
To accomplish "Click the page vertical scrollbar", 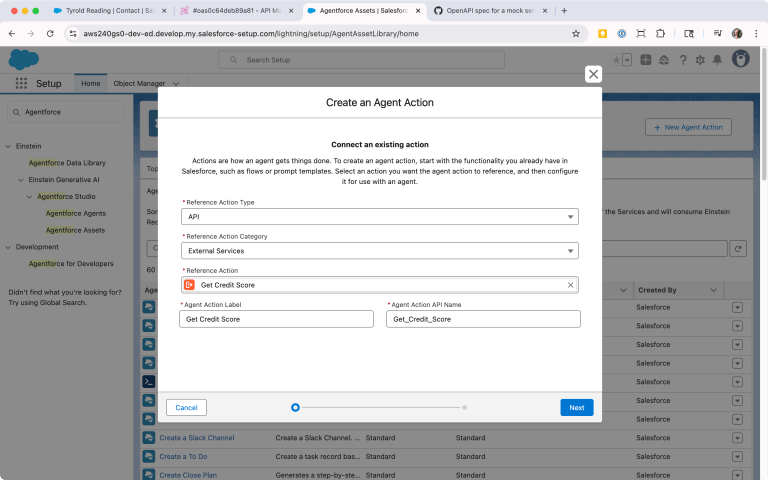I will [x=764, y=113].
